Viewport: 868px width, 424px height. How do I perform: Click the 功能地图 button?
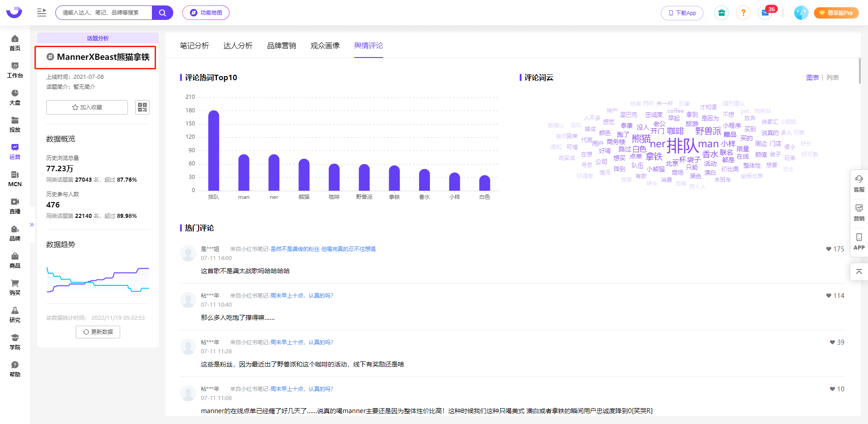point(206,13)
